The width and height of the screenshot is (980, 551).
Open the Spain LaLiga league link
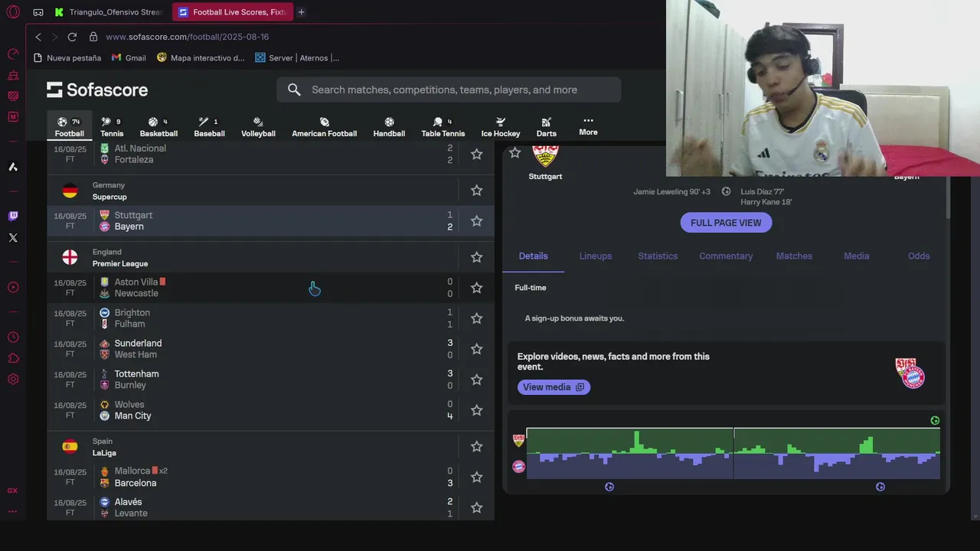click(x=104, y=452)
